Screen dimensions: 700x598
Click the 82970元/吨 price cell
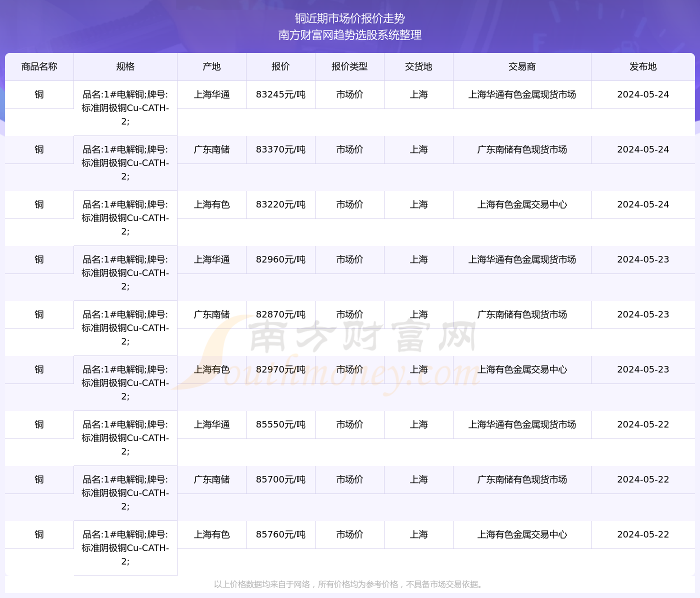(280, 369)
